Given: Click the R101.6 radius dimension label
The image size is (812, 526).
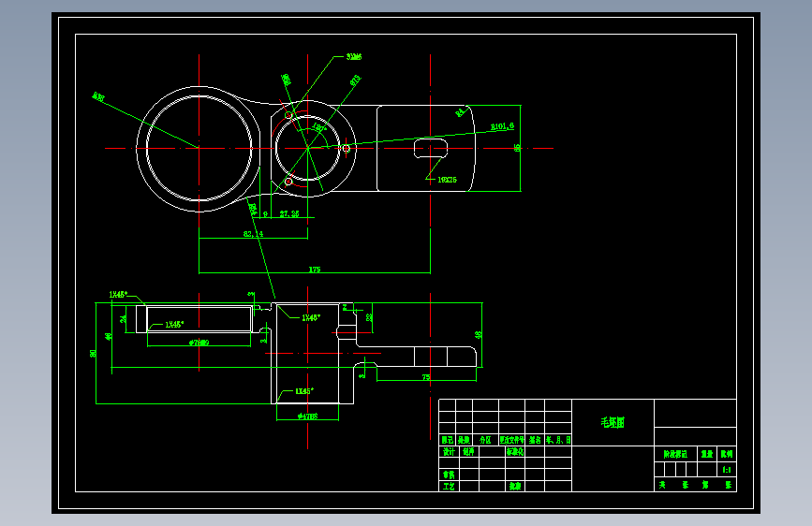Looking at the screenshot, I should coord(502,125).
